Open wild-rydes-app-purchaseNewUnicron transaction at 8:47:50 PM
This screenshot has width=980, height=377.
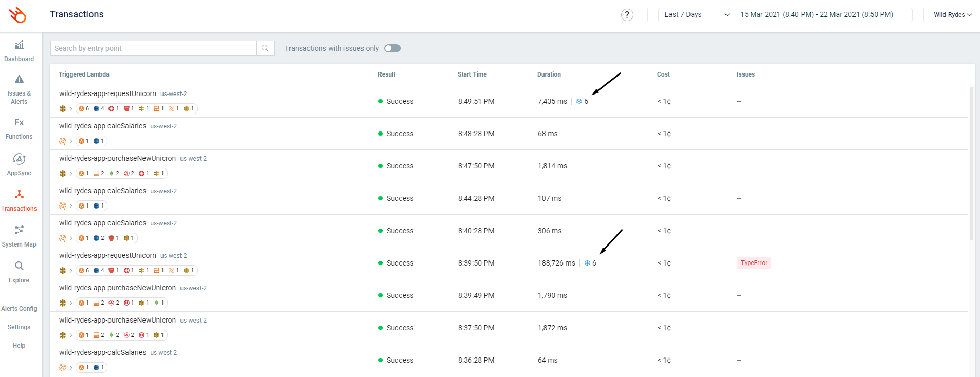[x=117, y=158]
